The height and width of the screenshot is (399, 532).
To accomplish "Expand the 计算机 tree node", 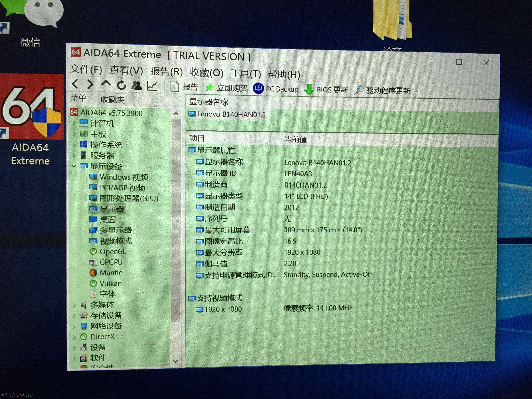I will [74, 123].
